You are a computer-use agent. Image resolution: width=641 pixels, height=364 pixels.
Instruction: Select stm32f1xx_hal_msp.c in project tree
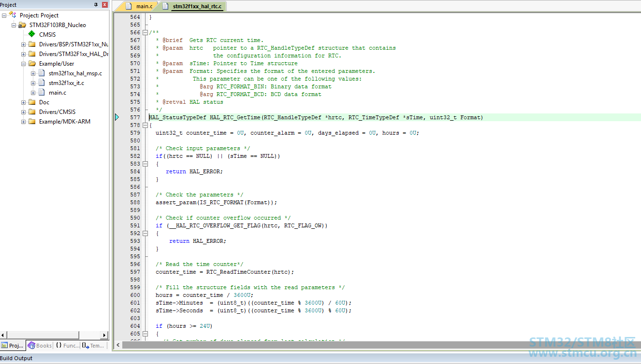click(75, 73)
